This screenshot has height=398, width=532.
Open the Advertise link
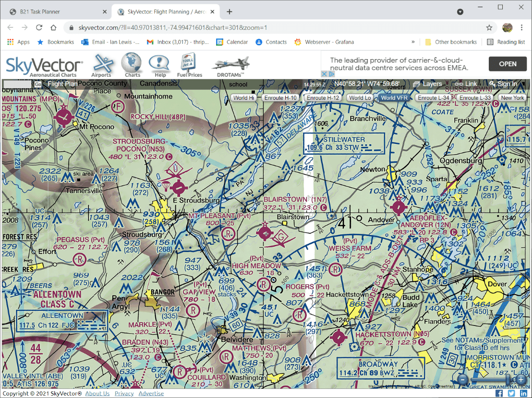click(151, 394)
